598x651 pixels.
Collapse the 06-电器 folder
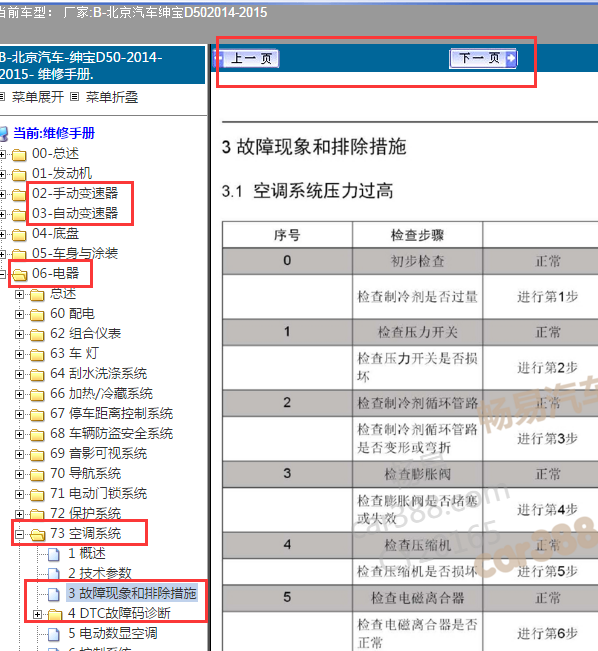tap(2, 274)
